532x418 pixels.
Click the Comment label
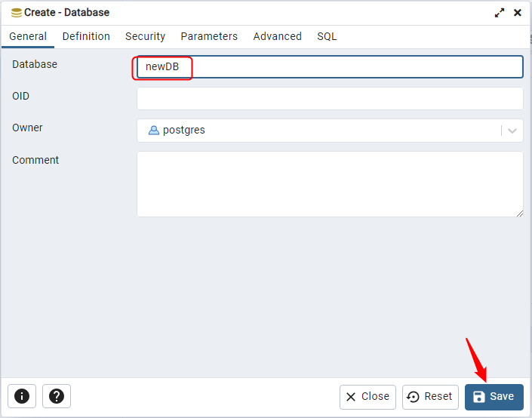tap(35, 160)
